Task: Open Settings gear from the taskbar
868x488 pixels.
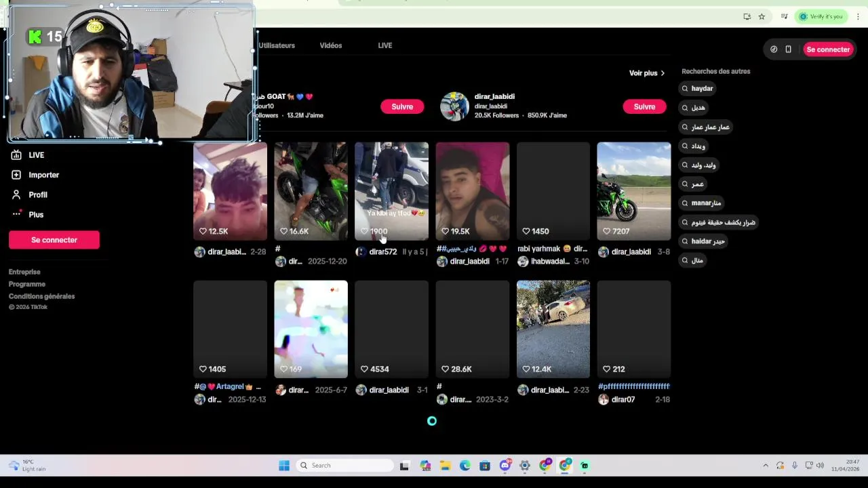Action: [525, 466]
